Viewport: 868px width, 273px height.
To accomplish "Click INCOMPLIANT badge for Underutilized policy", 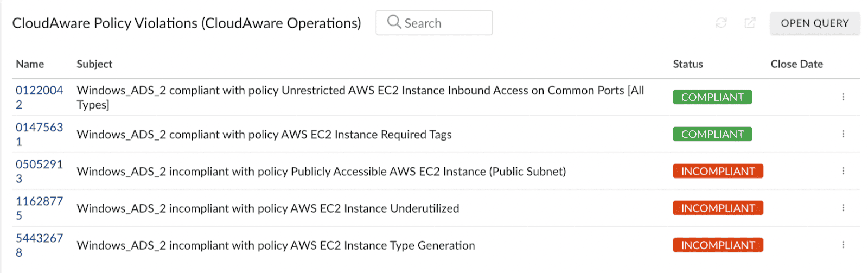I will tap(718, 208).
